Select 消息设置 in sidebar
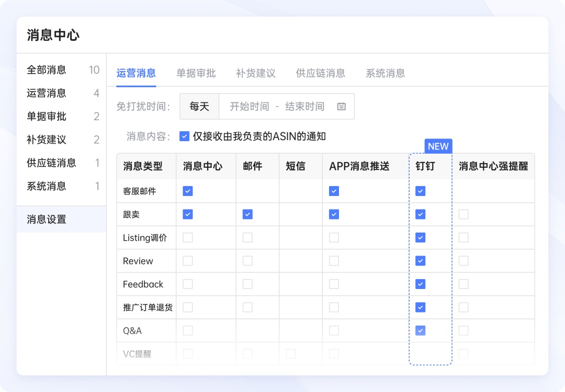The height and width of the screenshot is (392, 565). pyautogui.click(x=62, y=219)
